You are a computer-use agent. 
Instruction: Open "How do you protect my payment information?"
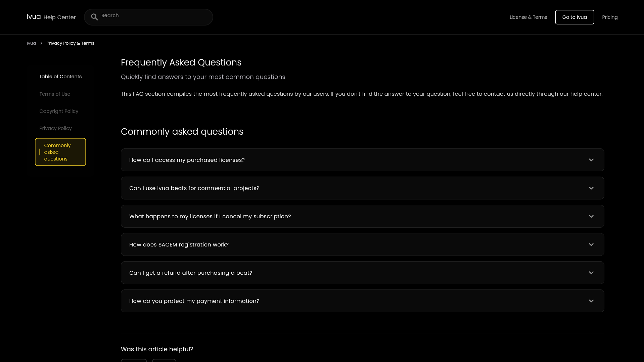click(362, 301)
